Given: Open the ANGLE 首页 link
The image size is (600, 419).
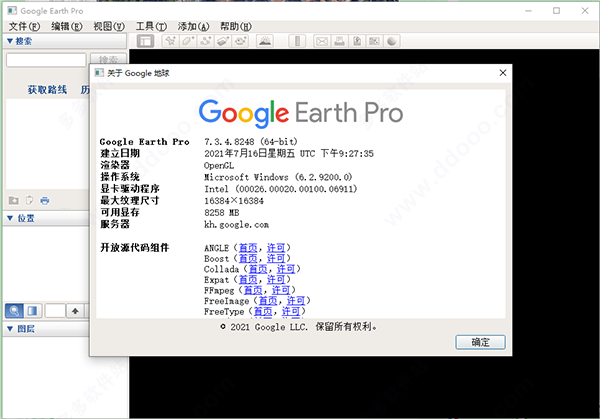Looking at the screenshot, I should pyautogui.click(x=248, y=248).
